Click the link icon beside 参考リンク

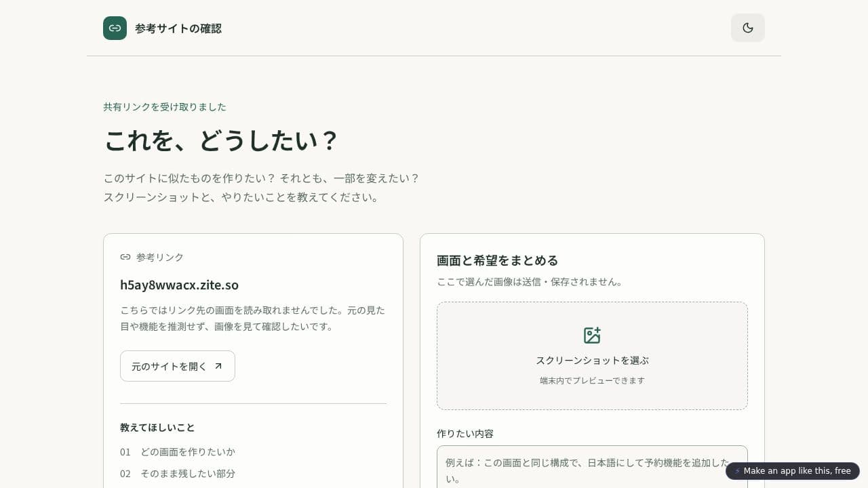point(125,257)
